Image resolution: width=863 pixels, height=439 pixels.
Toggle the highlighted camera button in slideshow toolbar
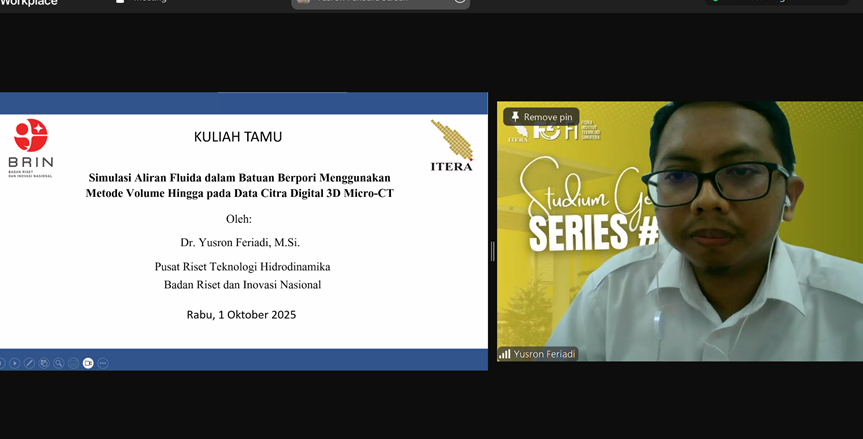click(x=88, y=363)
